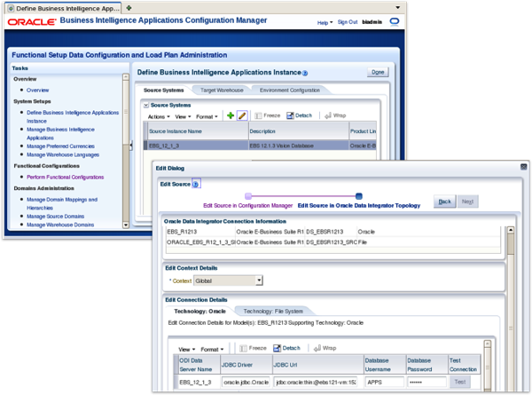Click Source Instance Name column header
The height and width of the screenshot is (395, 532).
(198, 131)
